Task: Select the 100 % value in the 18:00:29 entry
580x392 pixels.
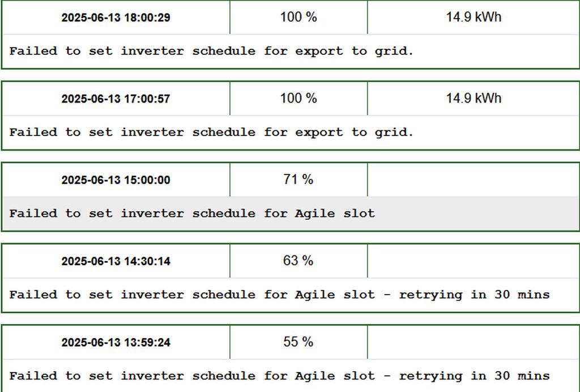Action: 298,17
